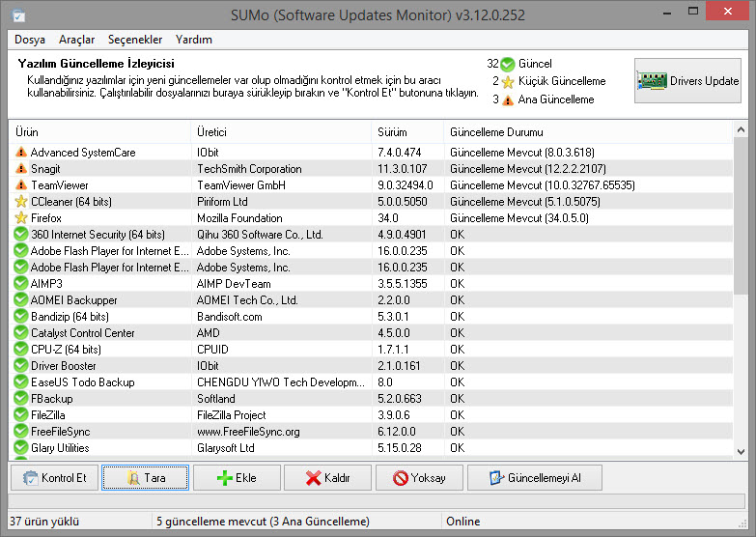Image resolution: width=756 pixels, height=537 pixels.
Task: Select the Snagit product name
Action: coord(45,169)
